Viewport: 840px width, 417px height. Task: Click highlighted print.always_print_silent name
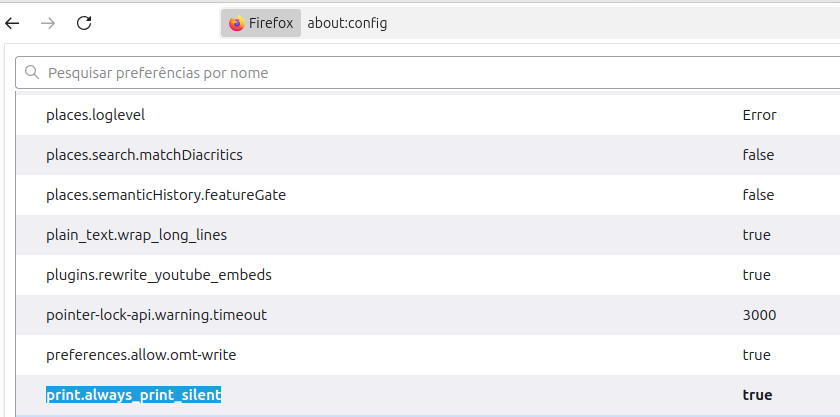pyautogui.click(x=133, y=395)
